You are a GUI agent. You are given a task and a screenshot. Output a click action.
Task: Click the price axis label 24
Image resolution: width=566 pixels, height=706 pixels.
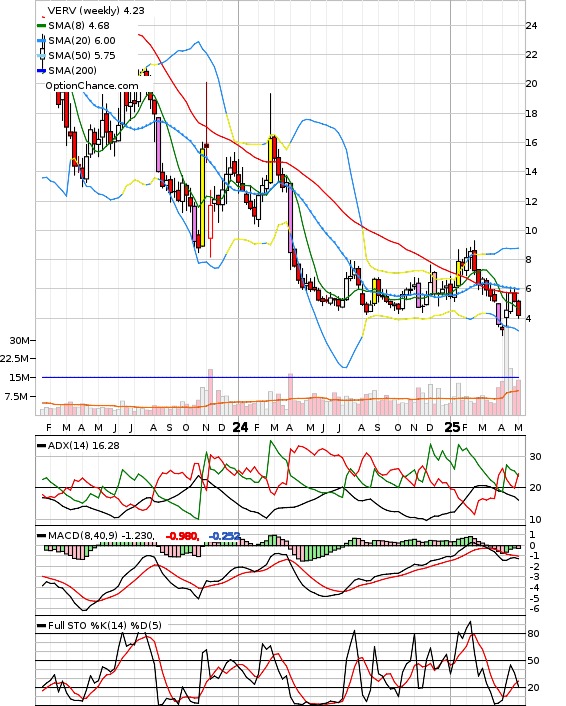[x=531, y=26]
